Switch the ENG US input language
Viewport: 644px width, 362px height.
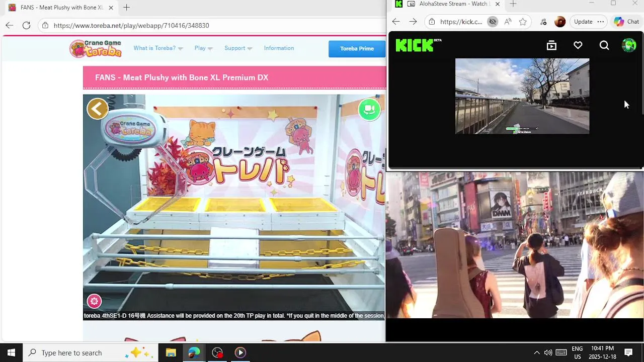pyautogui.click(x=577, y=352)
